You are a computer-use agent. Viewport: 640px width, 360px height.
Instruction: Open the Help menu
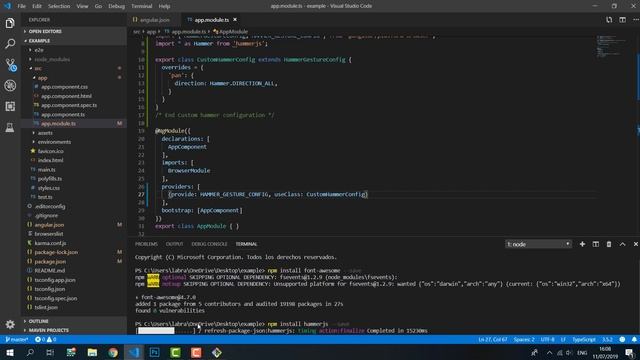pos(164,6)
